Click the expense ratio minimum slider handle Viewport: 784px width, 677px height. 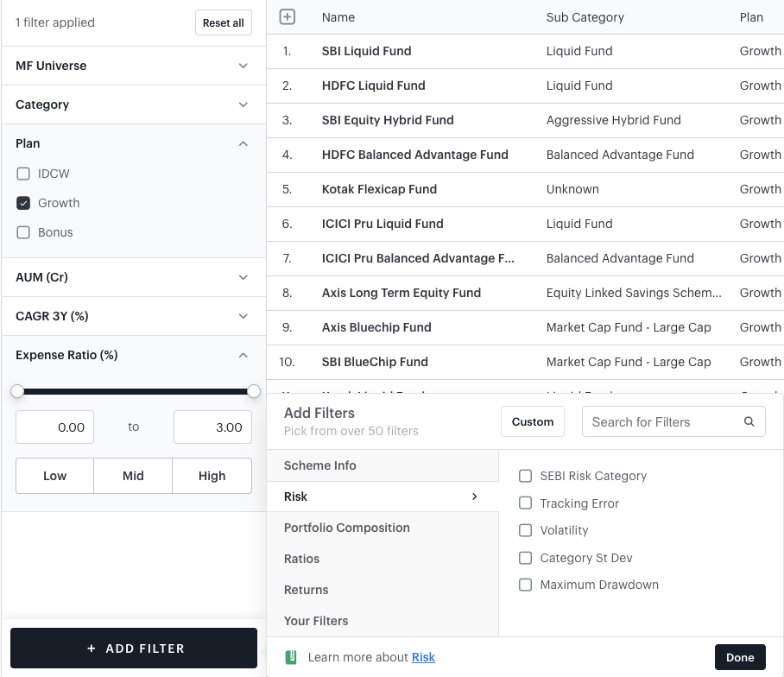(x=17, y=391)
